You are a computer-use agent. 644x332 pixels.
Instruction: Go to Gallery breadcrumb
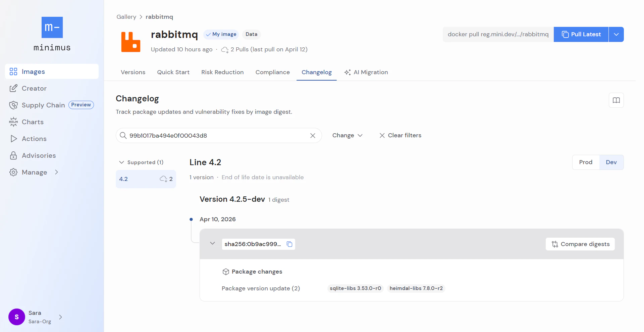pos(126,17)
